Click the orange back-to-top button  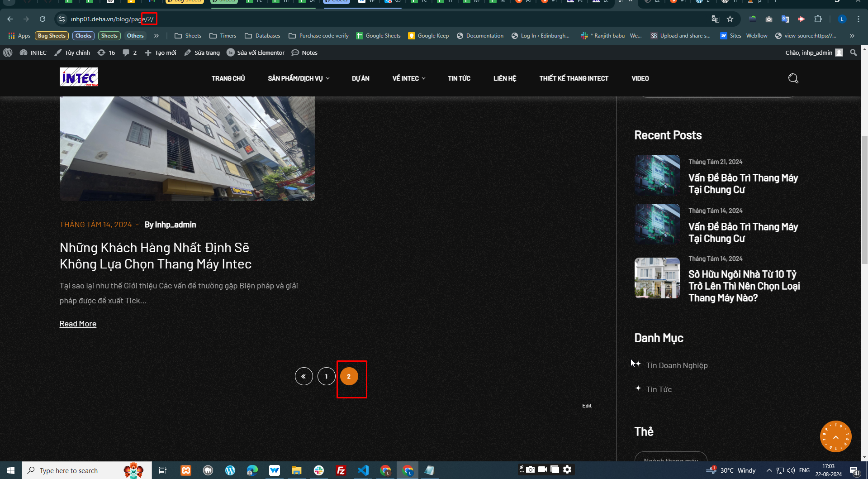[x=835, y=436]
